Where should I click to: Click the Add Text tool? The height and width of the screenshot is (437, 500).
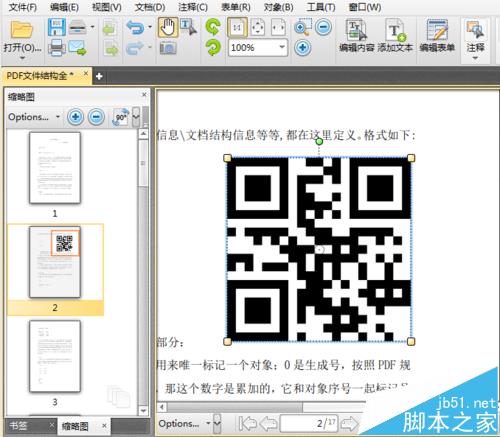click(x=395, y=36)
